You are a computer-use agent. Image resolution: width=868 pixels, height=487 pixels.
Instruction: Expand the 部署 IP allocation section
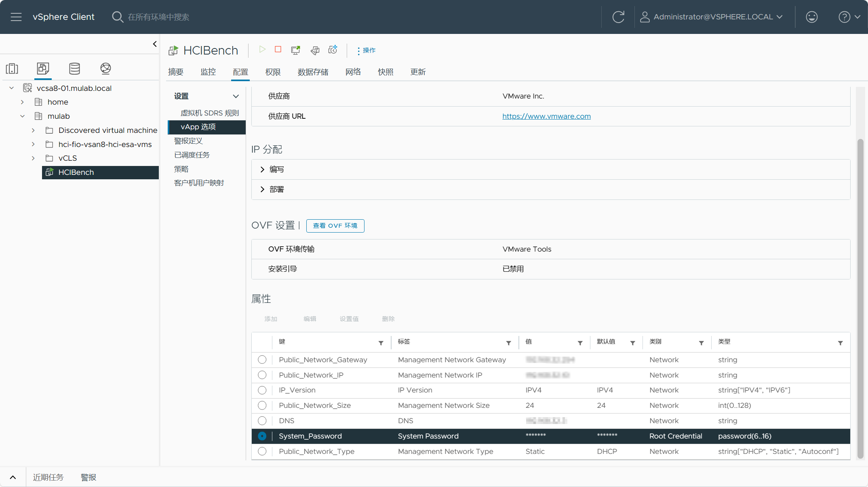tap(262, 189)
